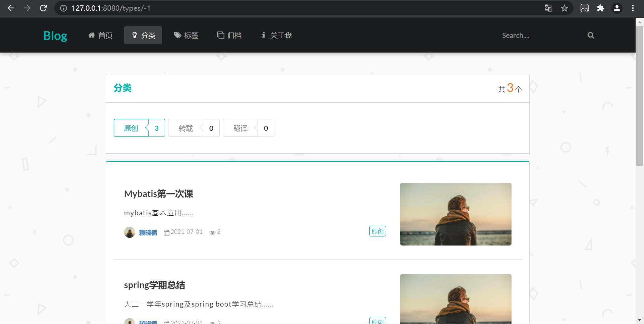Viewport: 644px width, 324px height.
Task: Open the reader mode extension icon
Action: coord(585,8)
